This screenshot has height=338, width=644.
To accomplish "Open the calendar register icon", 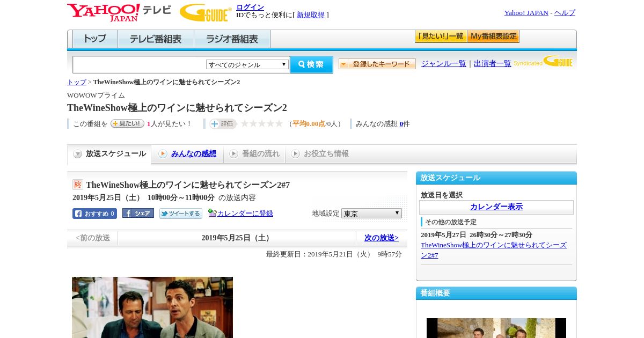I will pyautogui.click(x=212, y=213).
